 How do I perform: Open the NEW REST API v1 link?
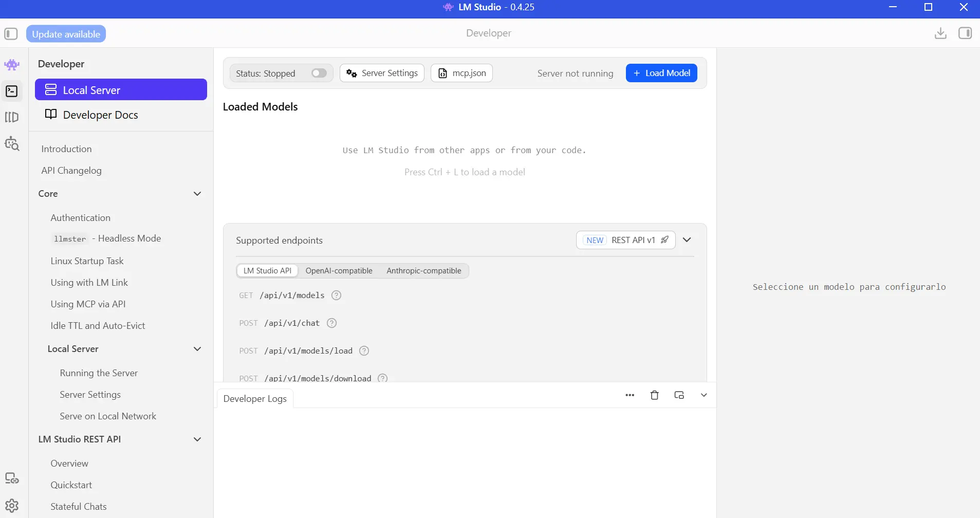point(626,240)
